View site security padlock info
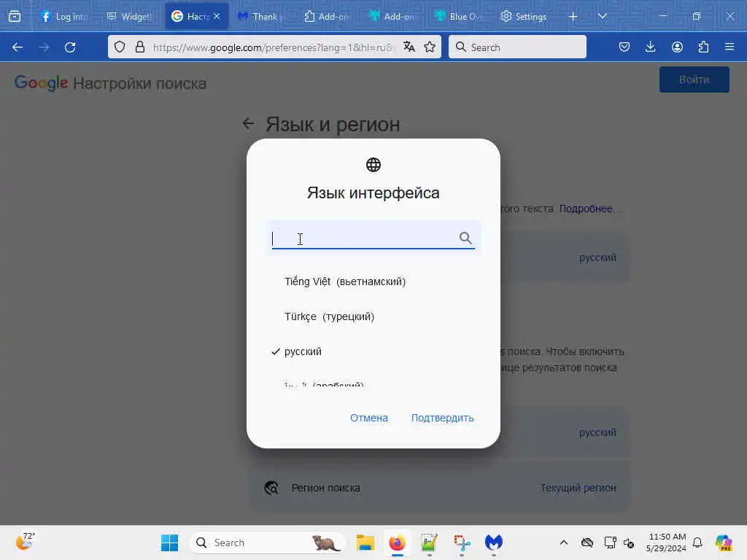The image size is (747, 560). [139, 47]
